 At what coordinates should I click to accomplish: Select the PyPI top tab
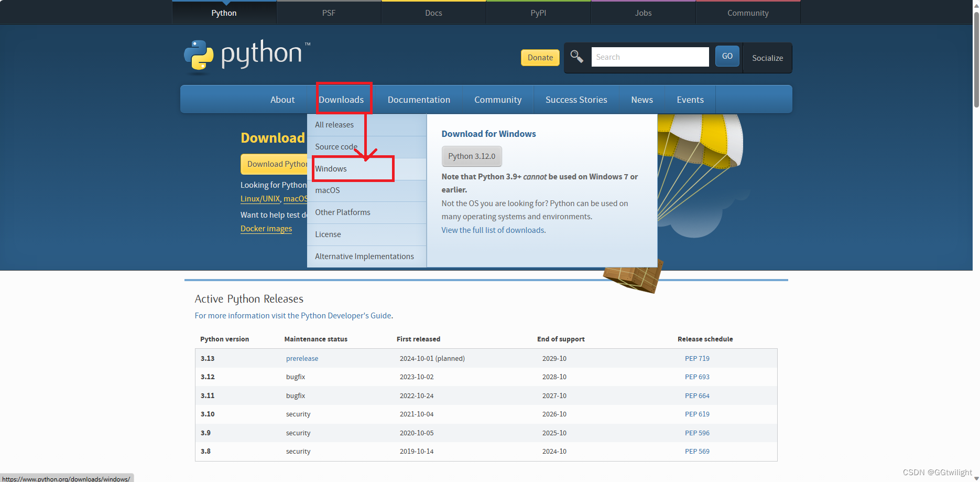[x=538, y=13]
